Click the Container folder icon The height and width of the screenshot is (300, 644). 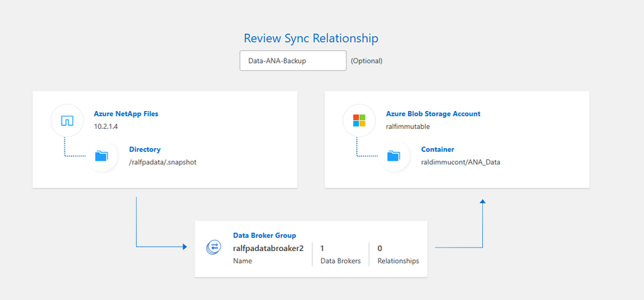coord(394,156)
